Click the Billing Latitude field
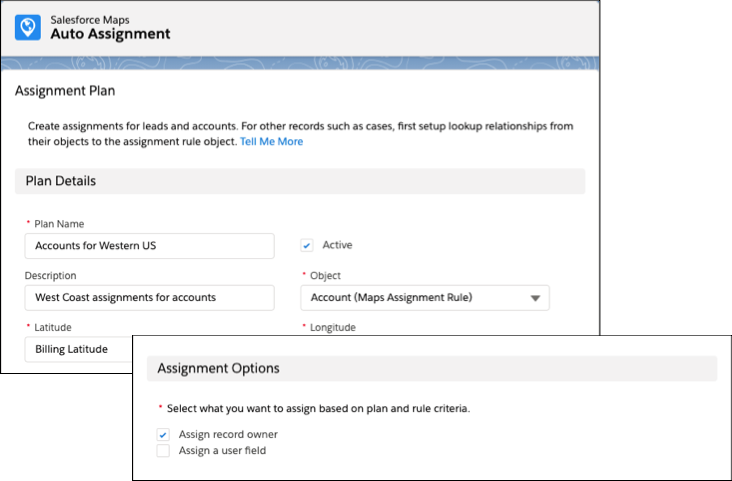This screenshot has width=732, height=481. point(78,349)
